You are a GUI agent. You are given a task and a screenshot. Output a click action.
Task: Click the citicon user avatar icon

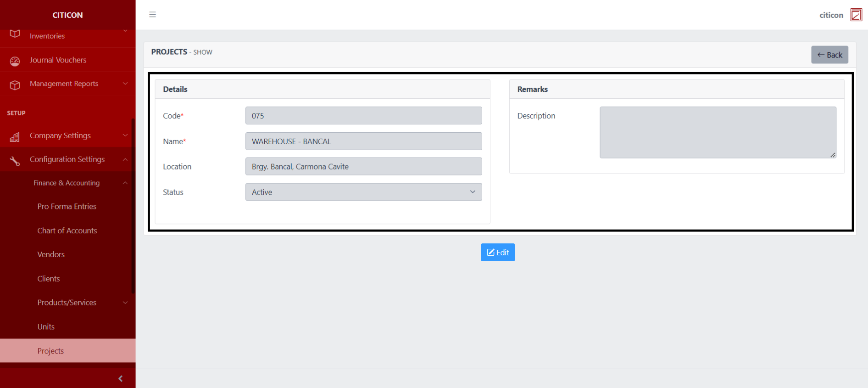coord(856,15)
